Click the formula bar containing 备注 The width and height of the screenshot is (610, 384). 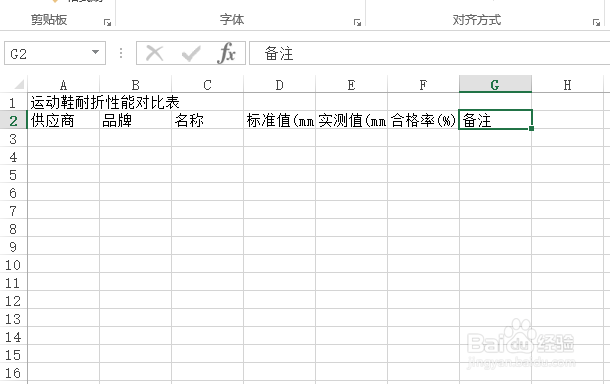point(429,53)
